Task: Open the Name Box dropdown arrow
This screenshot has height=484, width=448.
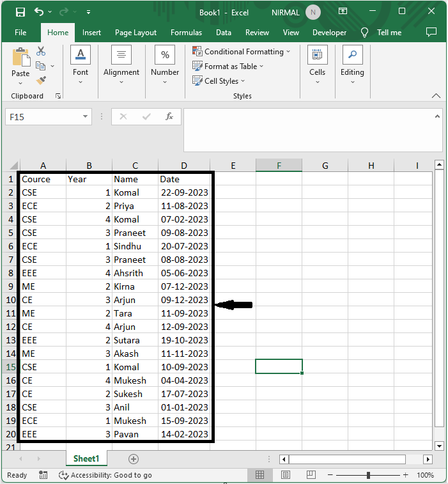Action: point(86,117)
